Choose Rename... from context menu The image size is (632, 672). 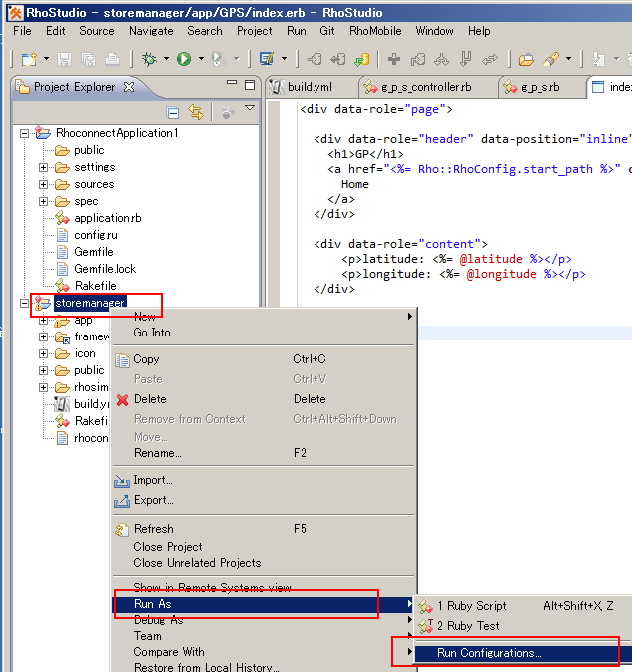[264, 453]
